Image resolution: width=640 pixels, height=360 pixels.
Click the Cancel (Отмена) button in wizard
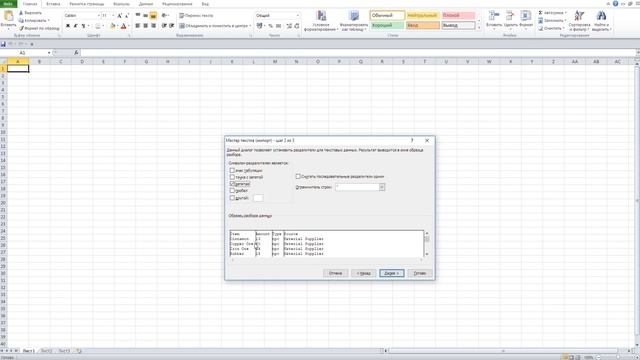pyautogui.click(x=335, y=273)
